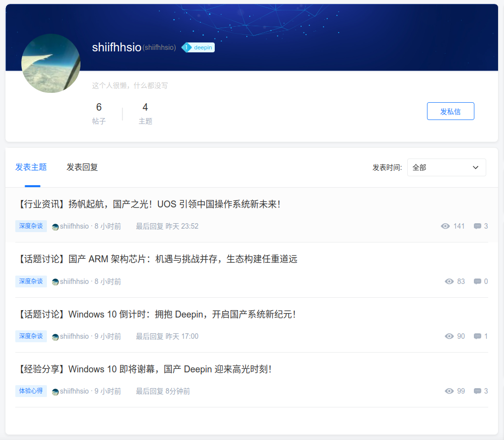Open the 发表时间 dropdown showing 全部
The image size is (504, 440).
pos(446,167)
